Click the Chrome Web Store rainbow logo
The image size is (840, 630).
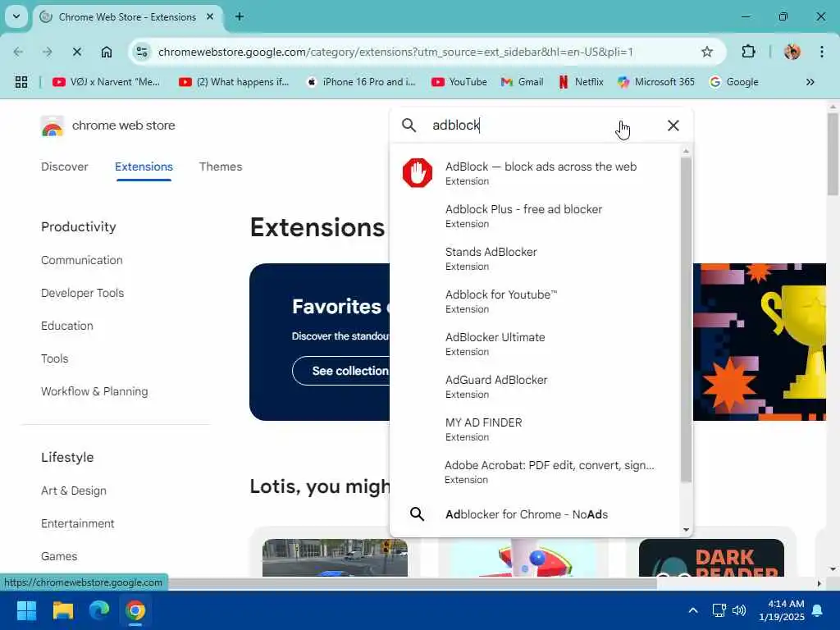(x=52, y=126)
